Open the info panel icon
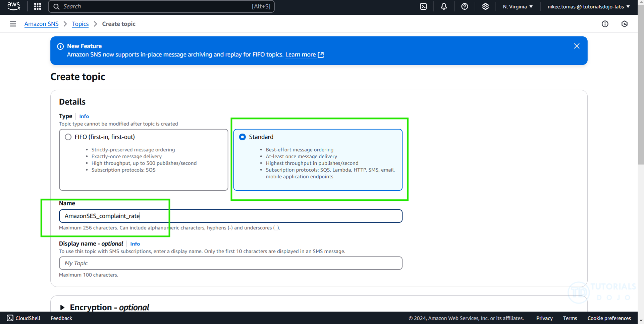The image size is (644, 324). 605,24
